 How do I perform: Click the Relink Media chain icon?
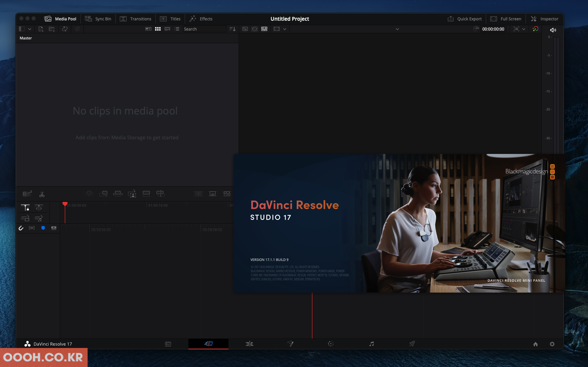pyautogui.click(x=77, y=29)
